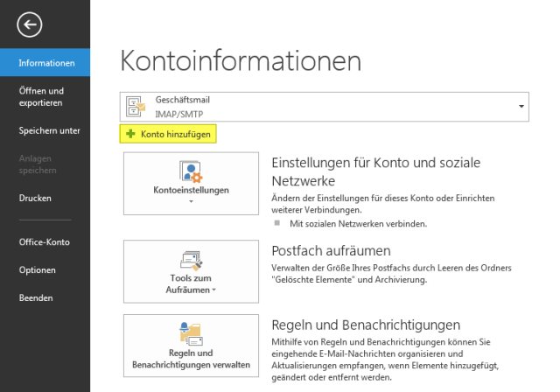Click the greyed-out Anlagen speichern entry
560x392 pixels.
(37, 164)
